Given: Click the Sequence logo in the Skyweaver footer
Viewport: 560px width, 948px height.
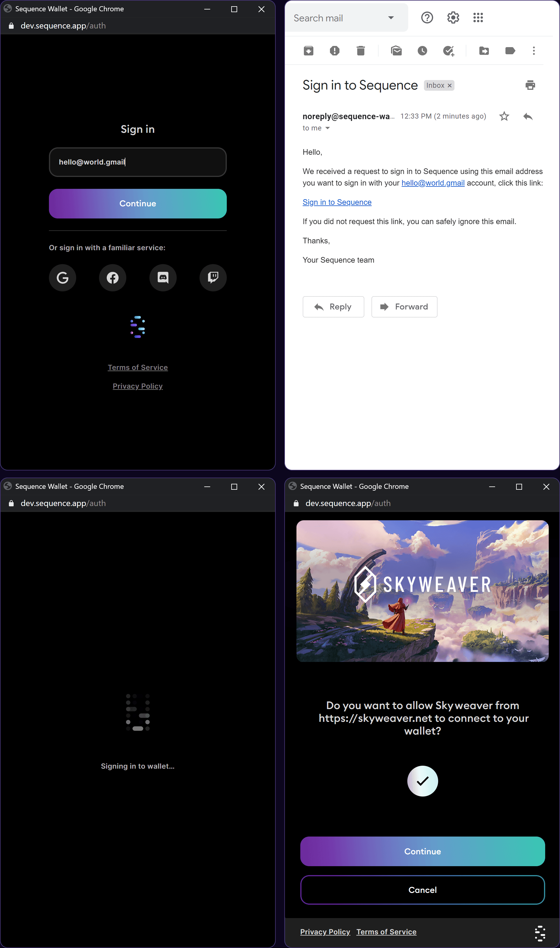Looking at the screenshot, I should pos(540,933).
